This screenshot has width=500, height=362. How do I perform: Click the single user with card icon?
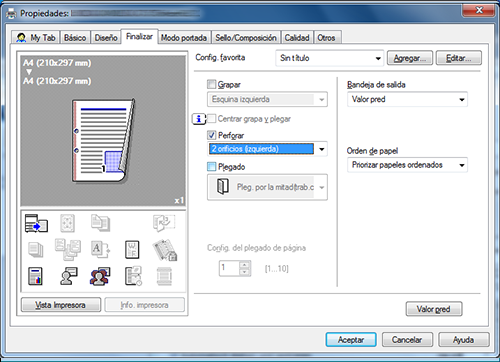click(x=69, y=276)
